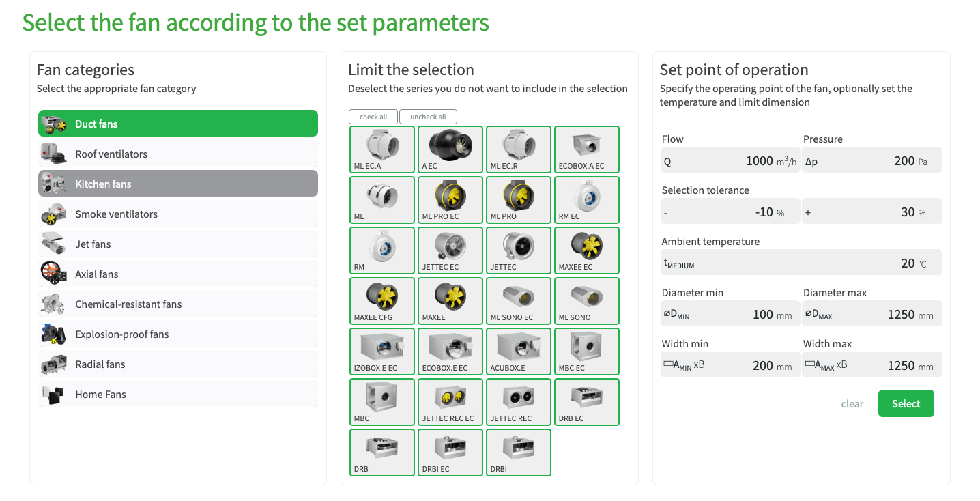Select the Chemical-resistant fans category icon
This screenshot has height=501, width=980.
[53, 304]
